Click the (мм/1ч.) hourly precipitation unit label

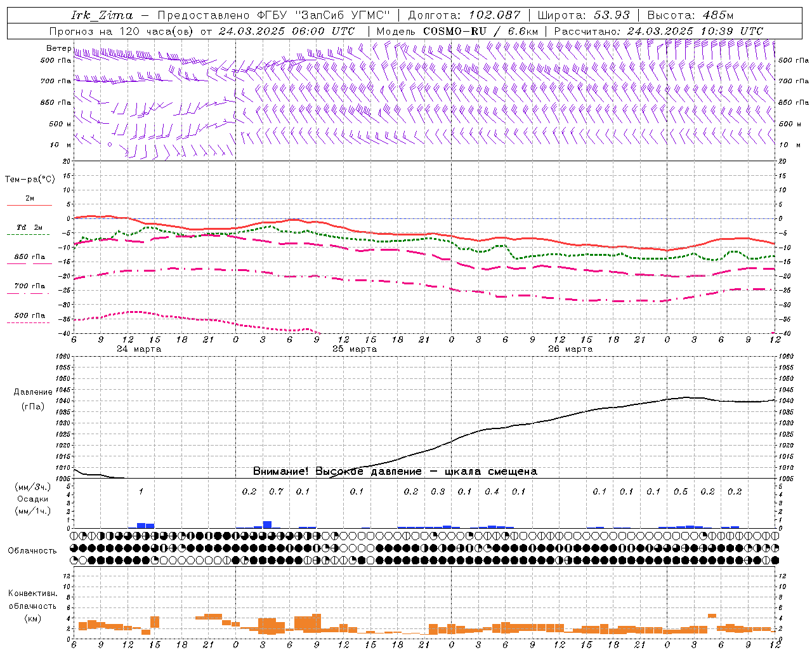point(32,510)
